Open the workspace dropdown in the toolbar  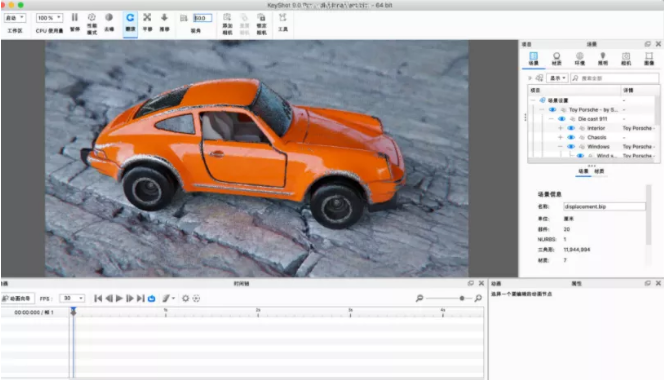pos(15,18)
